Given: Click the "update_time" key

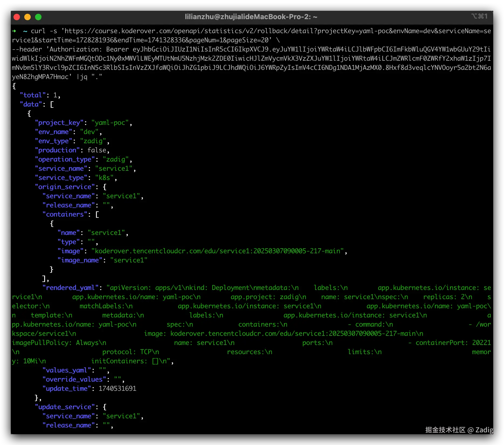Looking at the screenshot, I should [67, 389].
